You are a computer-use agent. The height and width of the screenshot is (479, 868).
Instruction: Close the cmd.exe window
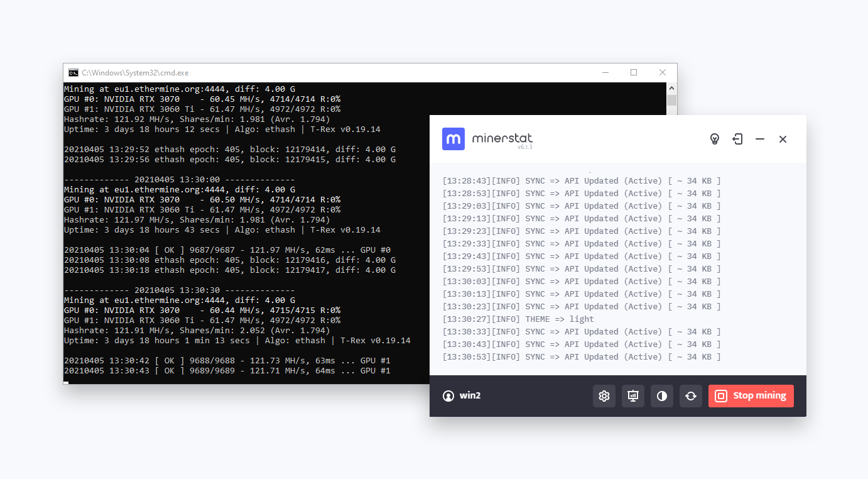[663, 73]
